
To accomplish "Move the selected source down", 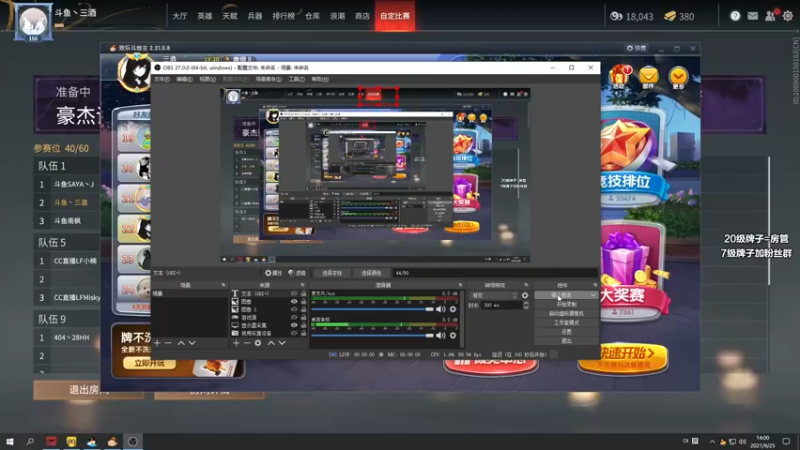I will (x=282, y=343).
